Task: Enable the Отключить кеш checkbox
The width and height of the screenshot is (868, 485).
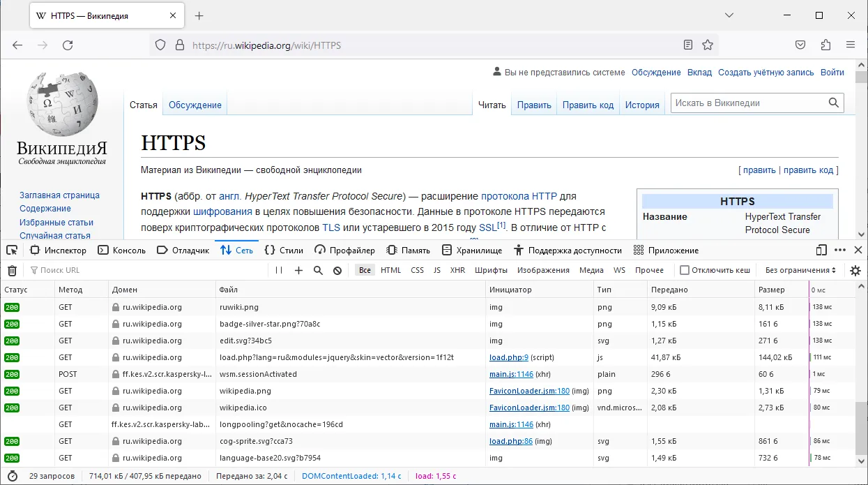Action: tap(685, 270)
